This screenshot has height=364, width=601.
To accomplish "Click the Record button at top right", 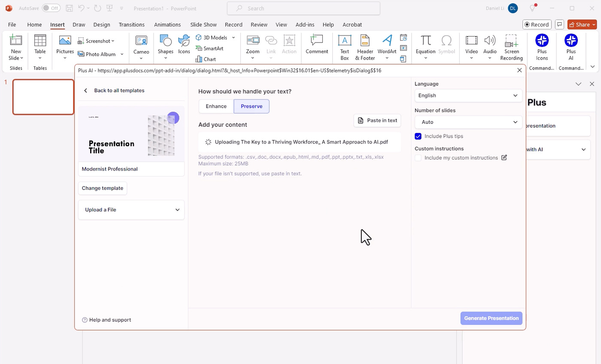I will 537,24.
